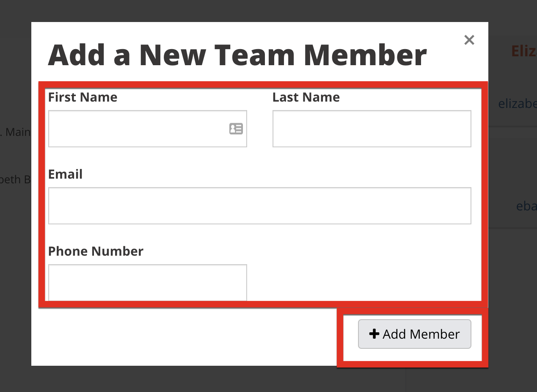
Task: Close the Add a New Team Member dialog
Action: tap(469, 40)
